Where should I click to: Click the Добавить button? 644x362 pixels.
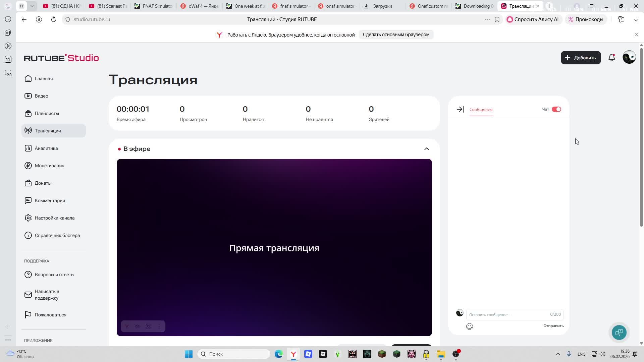click(581, 58)
